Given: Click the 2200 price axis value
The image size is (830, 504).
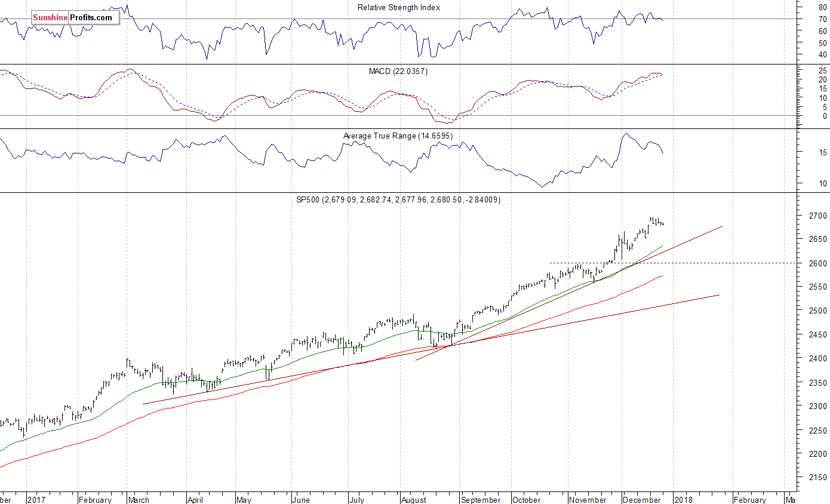Looking at the screenshot, I should 817,454.
